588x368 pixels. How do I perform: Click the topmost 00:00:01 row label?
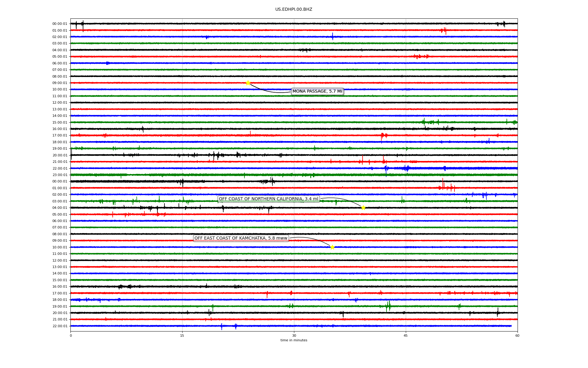click(60, 24)
